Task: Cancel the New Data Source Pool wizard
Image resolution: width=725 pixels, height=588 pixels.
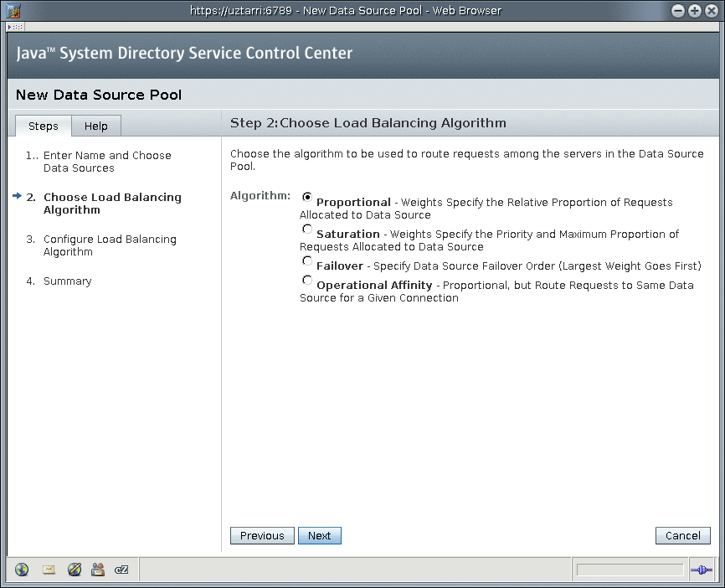Action: pyautogui.click(x=683, y=535)
